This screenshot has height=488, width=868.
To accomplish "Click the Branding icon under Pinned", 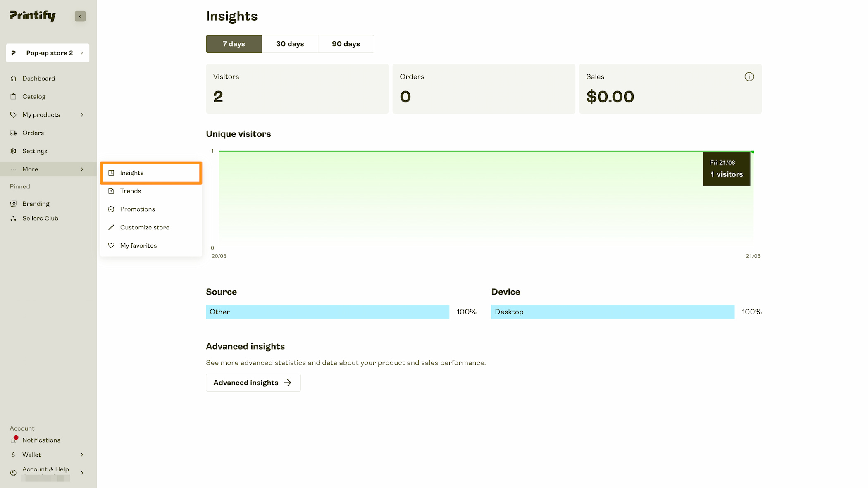I will (13, 204).
